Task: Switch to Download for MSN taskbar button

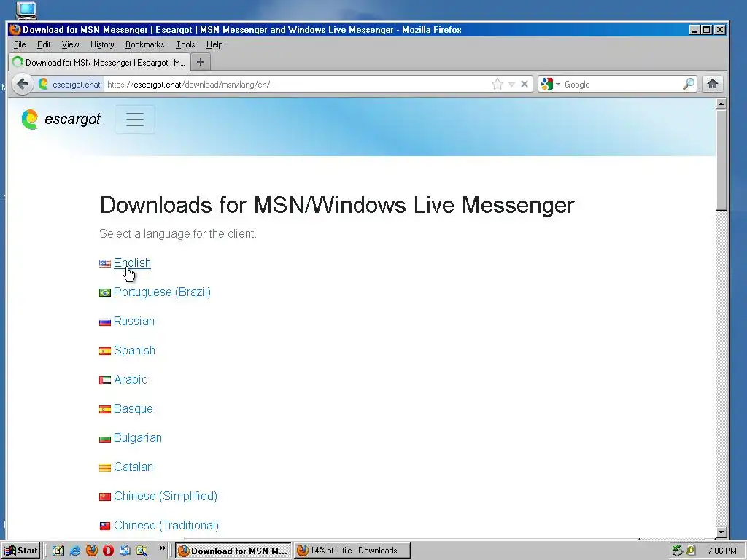Action: (233, 551)
